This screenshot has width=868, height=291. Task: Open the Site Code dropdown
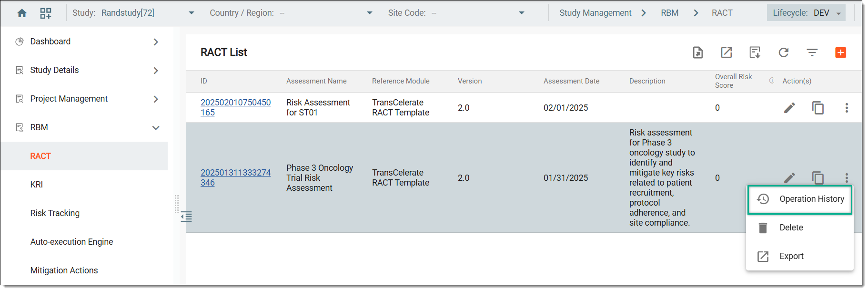point(522,13)
